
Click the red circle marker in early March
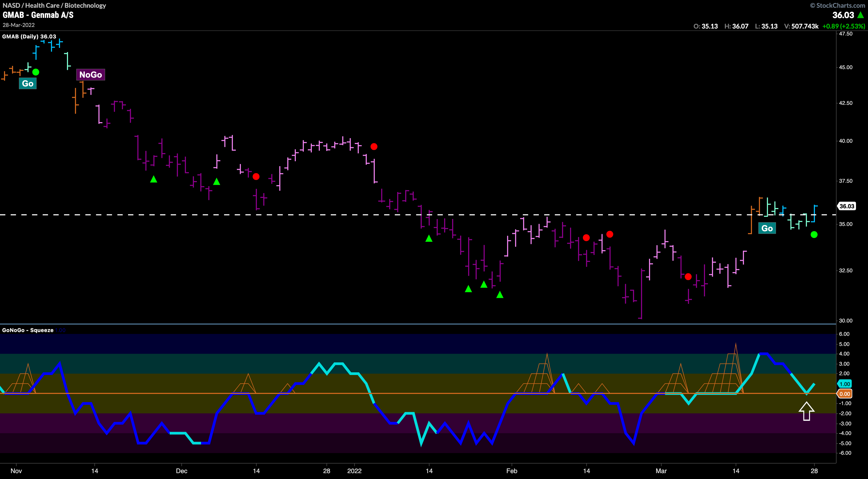click(688, 277)
